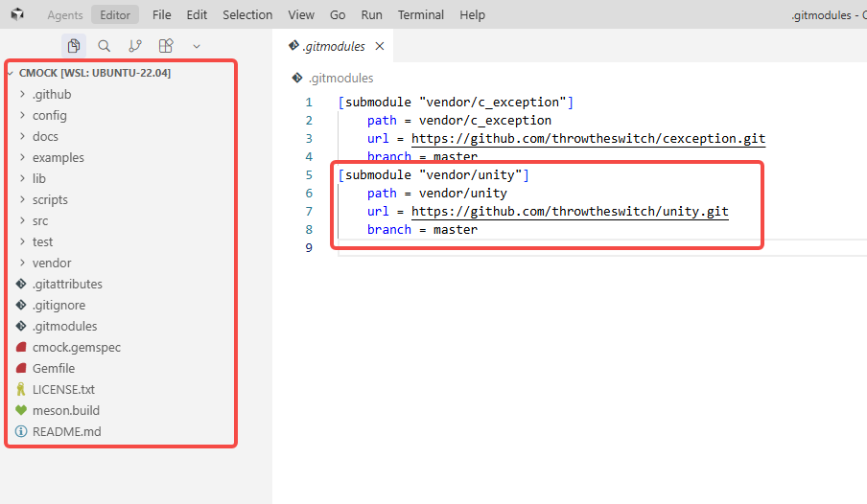The image size is (867, 504).
Task: Open the Source Control view icon
Action: pyautogui.click(x=135, y=46)
